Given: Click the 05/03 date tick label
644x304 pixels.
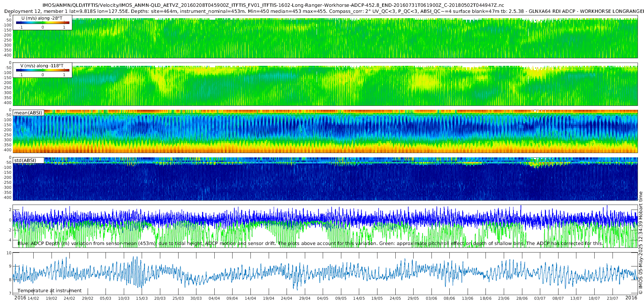Looking at the screenshot, I should coord(106,298).
